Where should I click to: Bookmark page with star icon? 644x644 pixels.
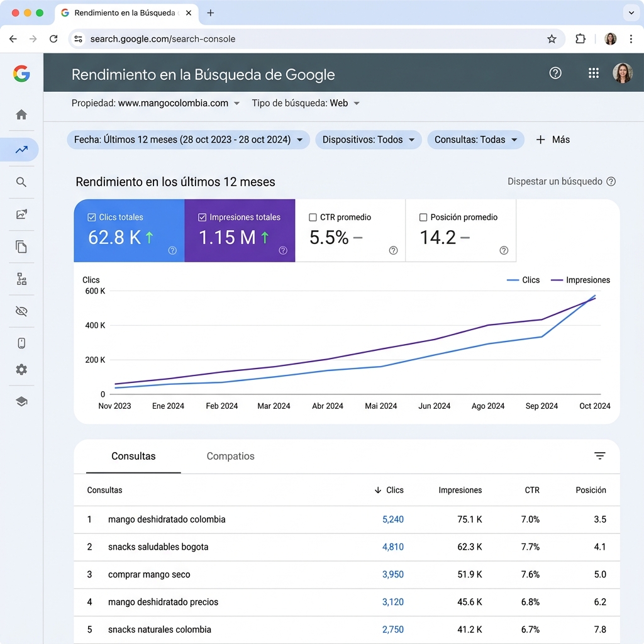(x=552, y=38)
